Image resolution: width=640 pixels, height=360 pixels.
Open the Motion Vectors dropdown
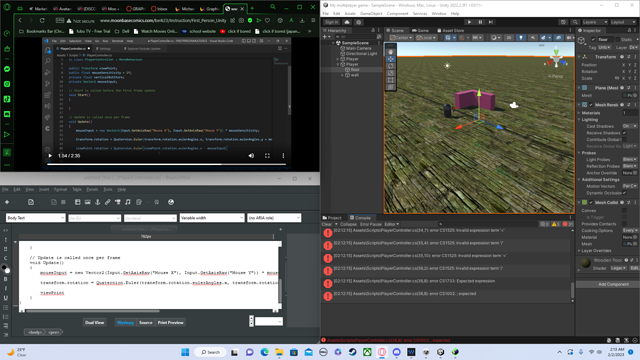[x=629, y=186]
